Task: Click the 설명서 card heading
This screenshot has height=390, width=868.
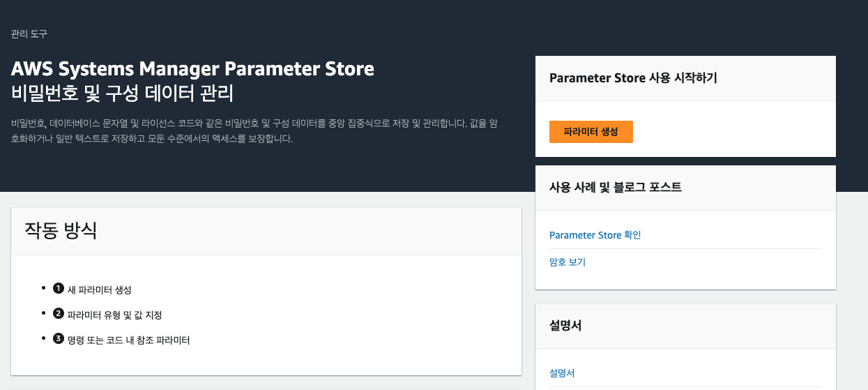Action: (x=565, y=325)
